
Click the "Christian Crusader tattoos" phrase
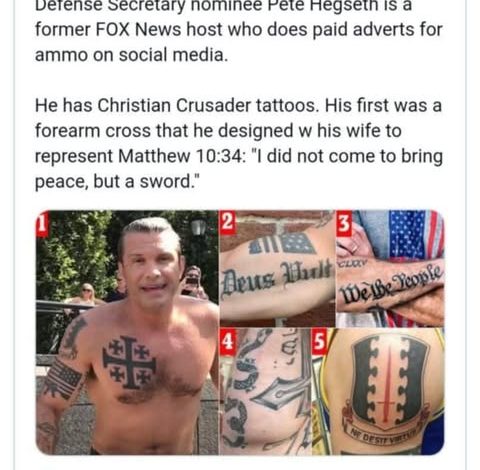coord(206,106)
